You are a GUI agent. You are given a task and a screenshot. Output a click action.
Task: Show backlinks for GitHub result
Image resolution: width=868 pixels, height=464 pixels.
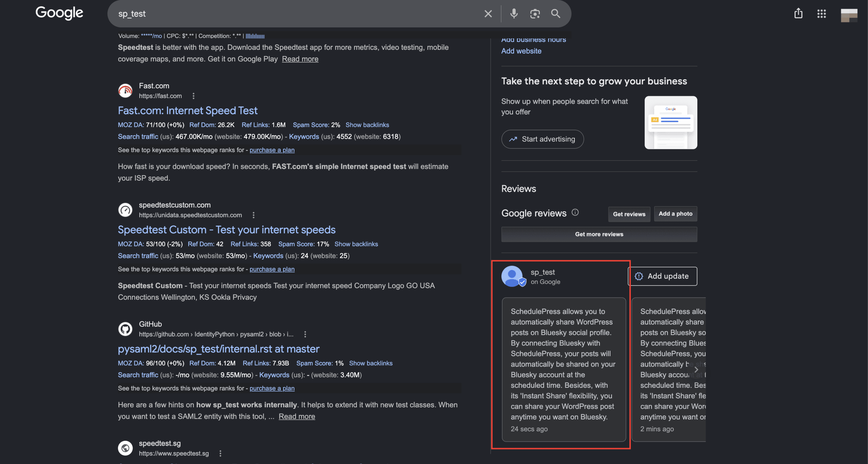(x=371, y=363)
